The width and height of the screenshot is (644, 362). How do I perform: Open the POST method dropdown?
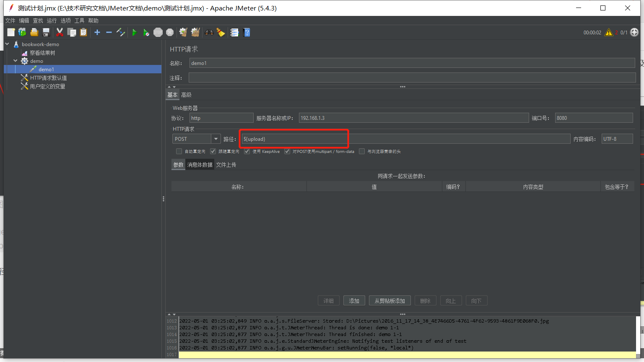pos(216,139)
